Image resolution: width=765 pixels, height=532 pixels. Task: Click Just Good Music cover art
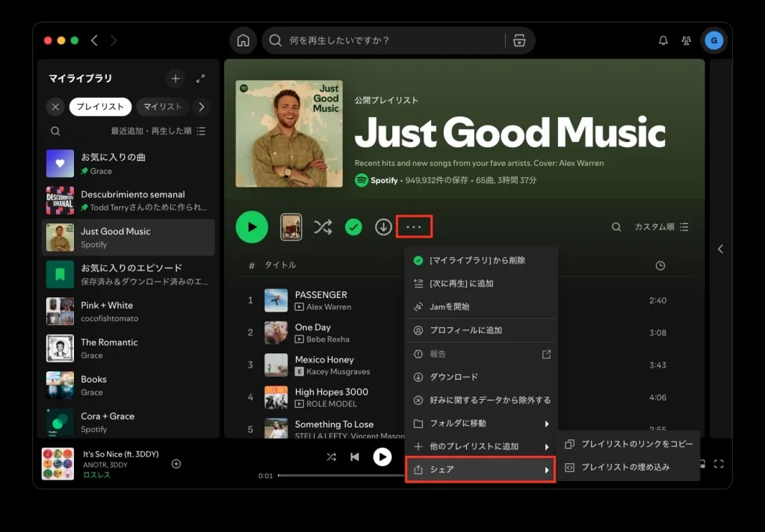click(x=289, y=134)
